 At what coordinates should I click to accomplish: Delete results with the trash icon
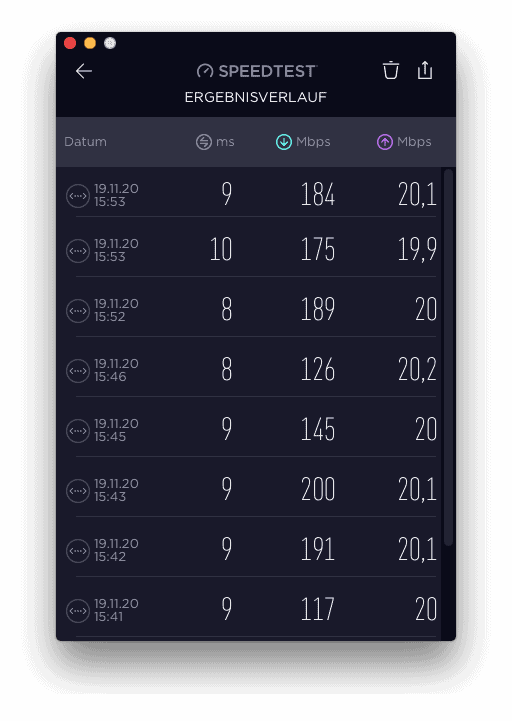pyautogui.click(x=391, y=70)
